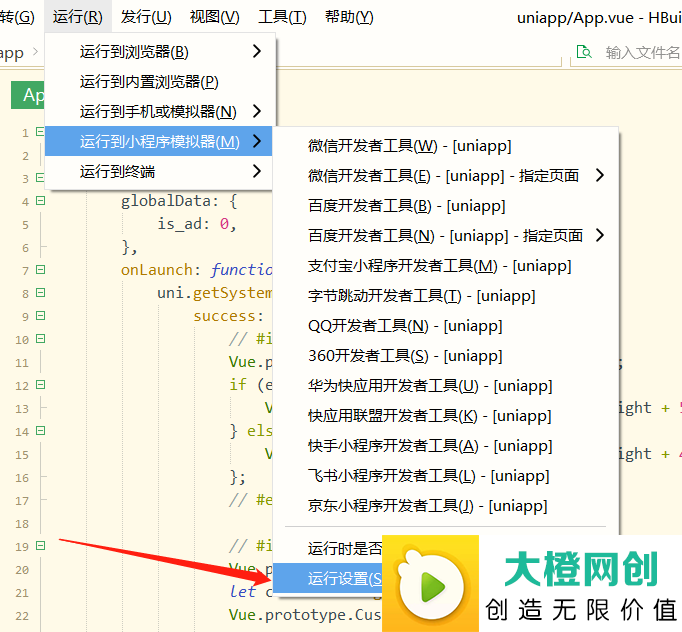Collapse fold marker on line 10

click(40, 338)
